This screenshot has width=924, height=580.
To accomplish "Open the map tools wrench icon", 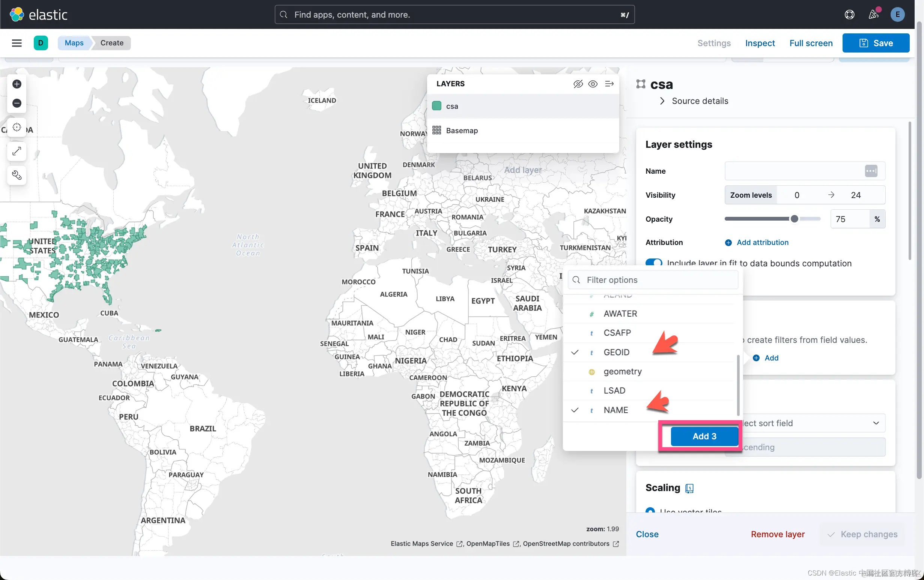I will point(17,175).
